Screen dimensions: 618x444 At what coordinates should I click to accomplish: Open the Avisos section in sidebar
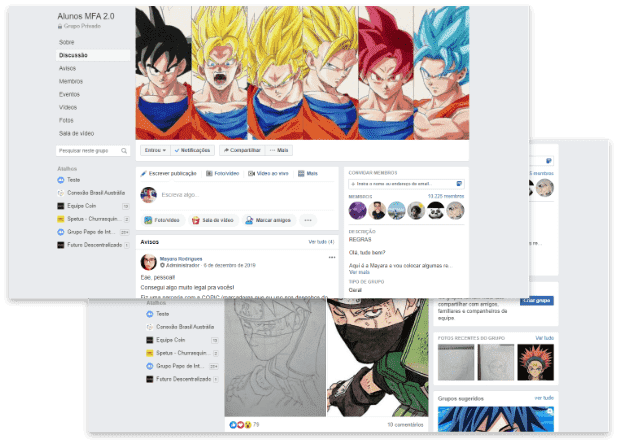point(67,68)
